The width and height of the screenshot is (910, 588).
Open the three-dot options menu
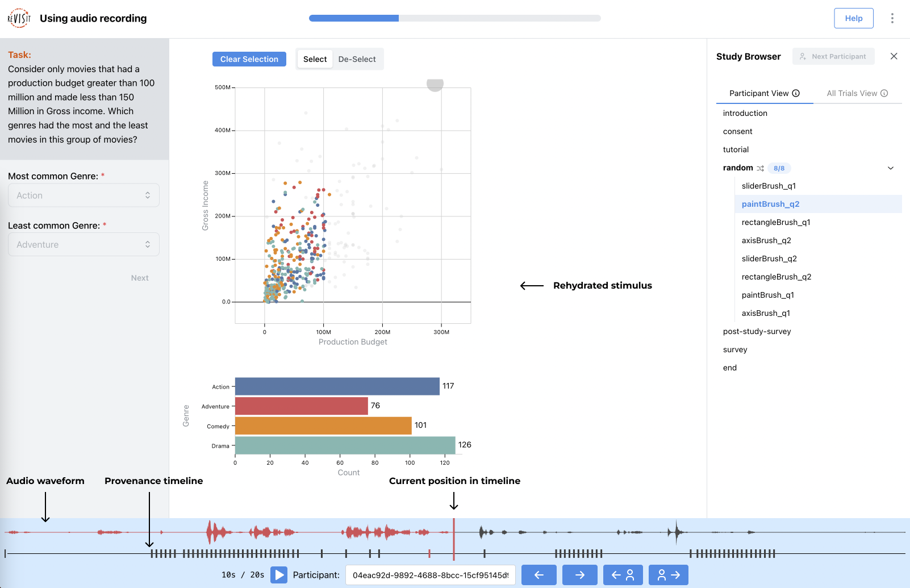(x=892, y=18)
